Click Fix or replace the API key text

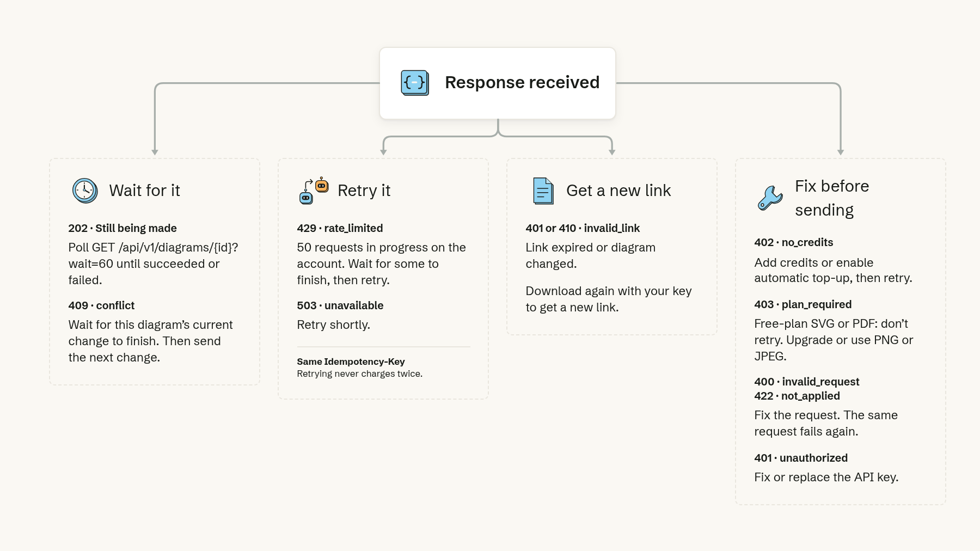[826, 477]
